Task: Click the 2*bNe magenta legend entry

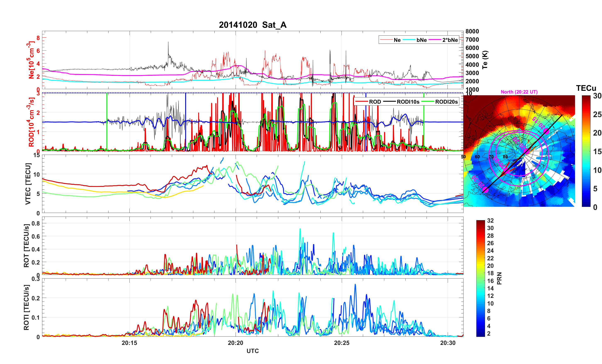Action: click(450, 40)
